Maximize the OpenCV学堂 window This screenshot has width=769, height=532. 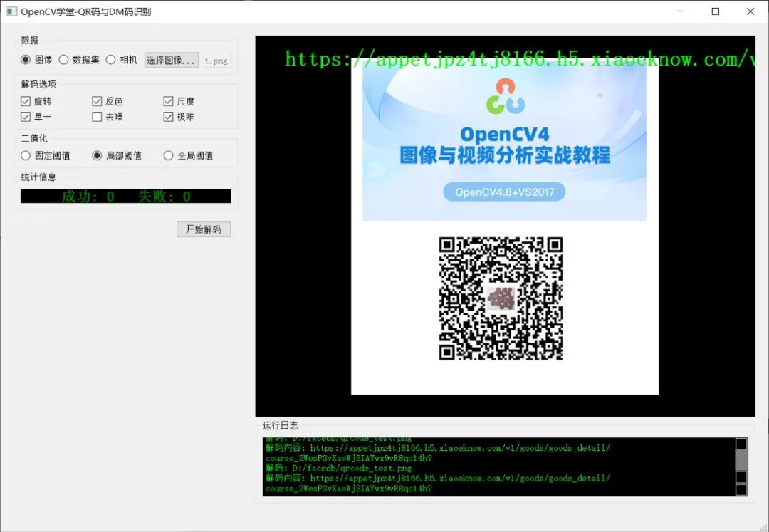coord(716,11)
